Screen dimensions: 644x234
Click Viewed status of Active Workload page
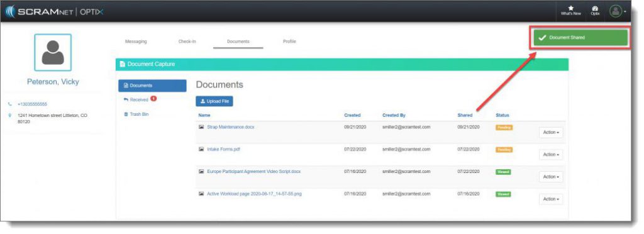point(503,194)
